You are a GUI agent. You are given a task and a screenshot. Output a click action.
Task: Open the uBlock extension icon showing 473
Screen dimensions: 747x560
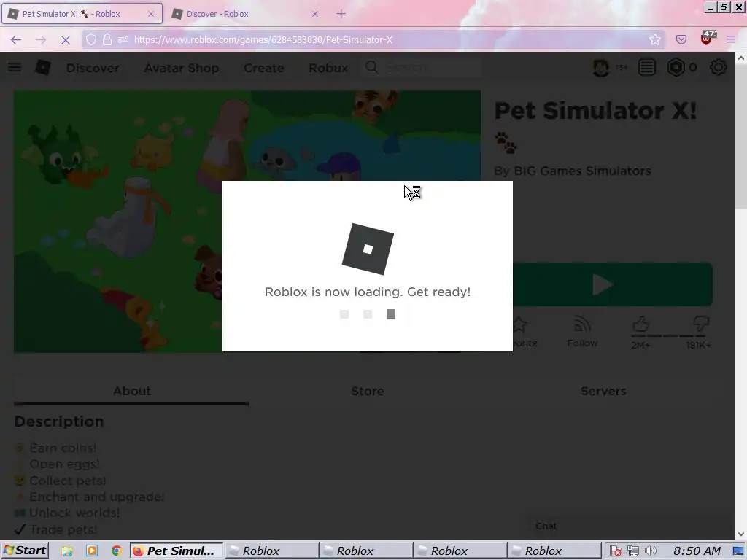(x=708, y=38)
